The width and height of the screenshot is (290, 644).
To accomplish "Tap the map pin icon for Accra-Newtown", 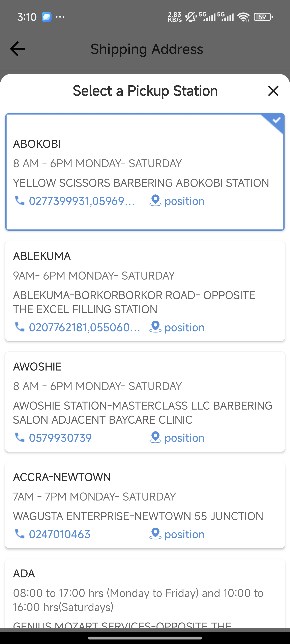I will (155, 534).
